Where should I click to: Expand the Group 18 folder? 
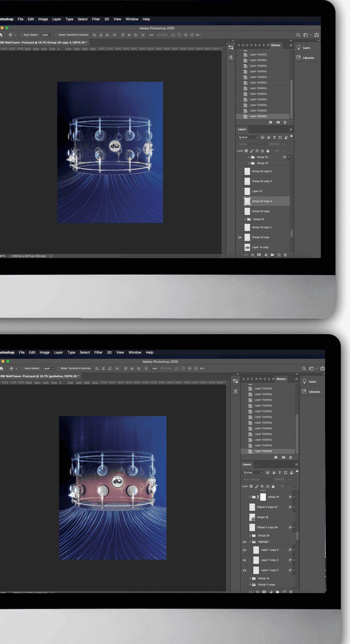point(249,157)
